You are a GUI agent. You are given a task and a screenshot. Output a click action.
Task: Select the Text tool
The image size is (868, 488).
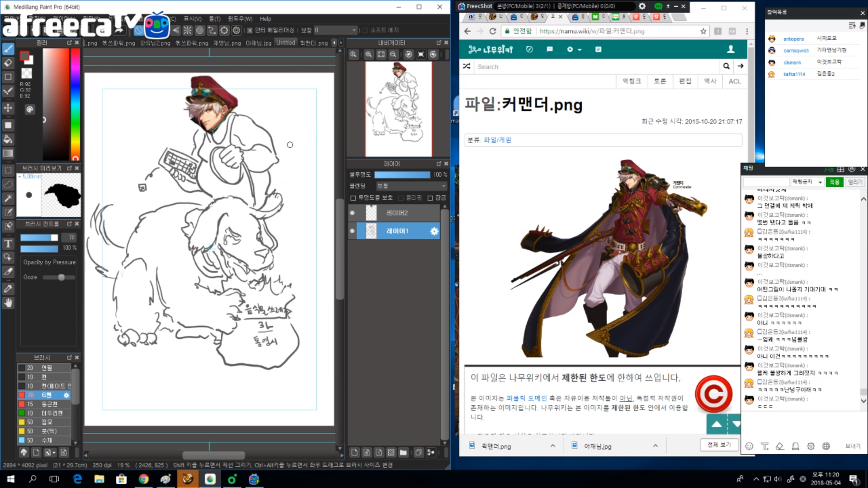[x=8, y=244]
